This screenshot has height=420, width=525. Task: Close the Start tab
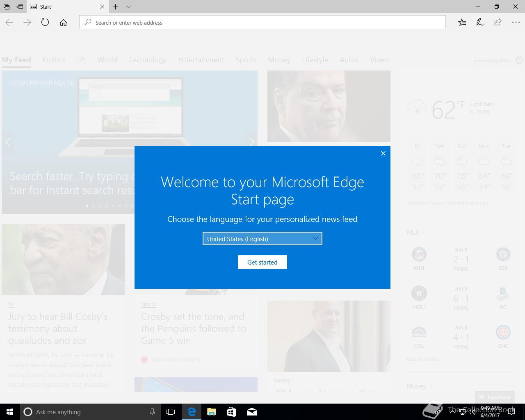click(x=102, y=7)
